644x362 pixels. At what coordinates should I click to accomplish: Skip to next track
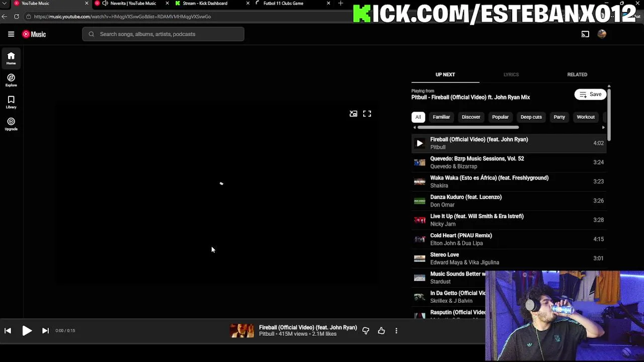pos(45,330)
